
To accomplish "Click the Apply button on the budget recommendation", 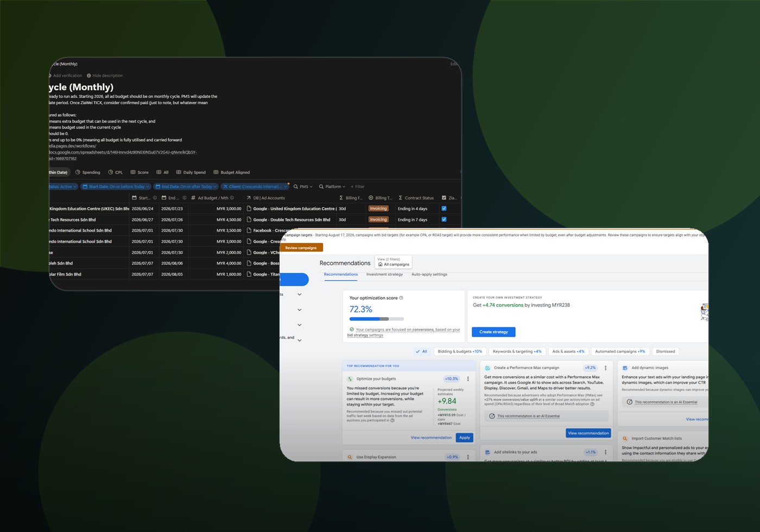I will (465, 438).
